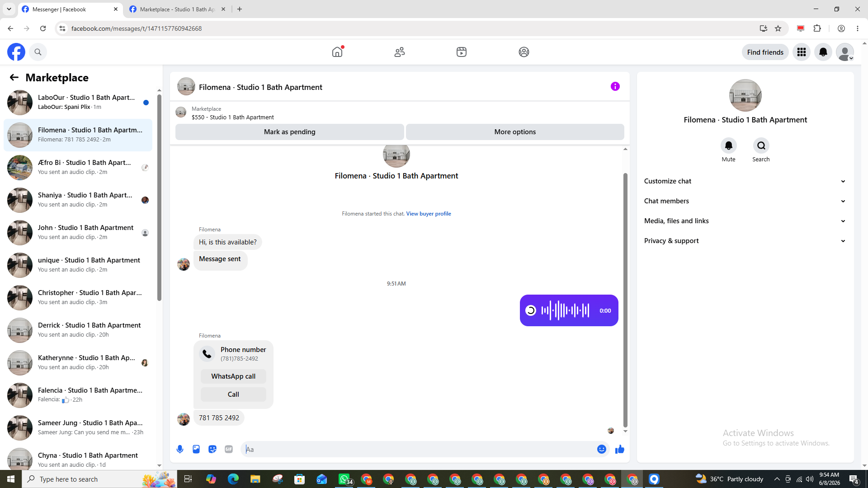Screen dimensions: 868x488
Task: Send a thumbs-up like
Action: [620, 449]
